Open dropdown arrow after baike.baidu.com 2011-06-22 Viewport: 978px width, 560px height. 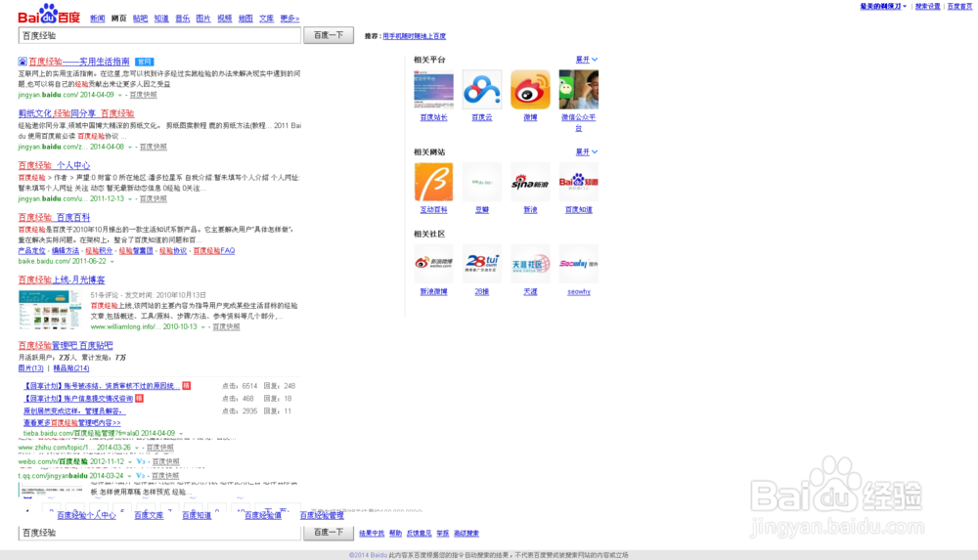click(x=112, y=262)
